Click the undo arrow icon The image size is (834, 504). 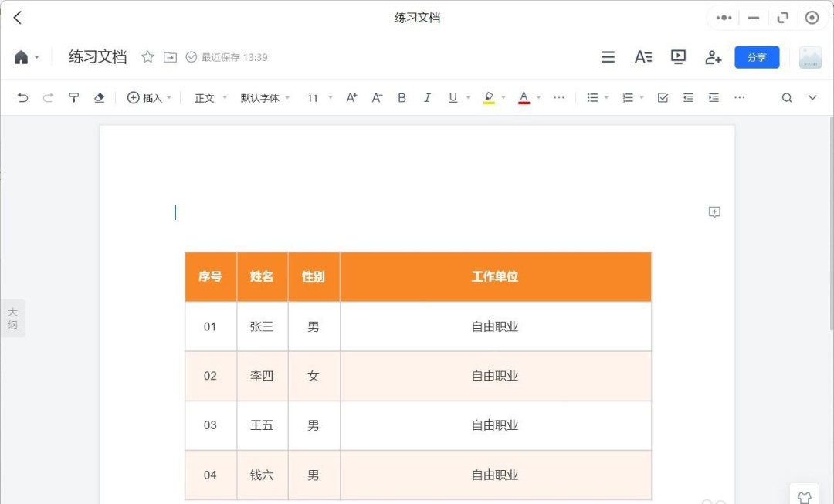(22, 97)
